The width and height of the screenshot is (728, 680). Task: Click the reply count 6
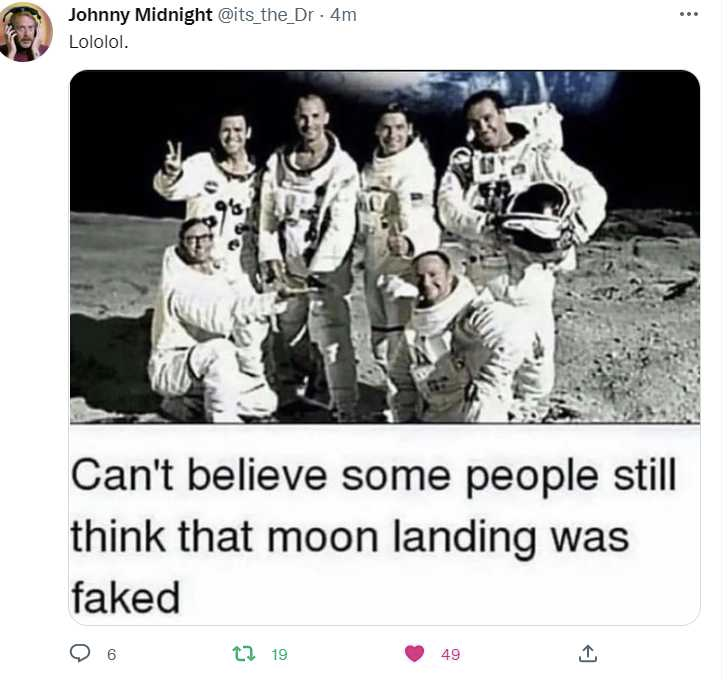(x=111, y=654)
